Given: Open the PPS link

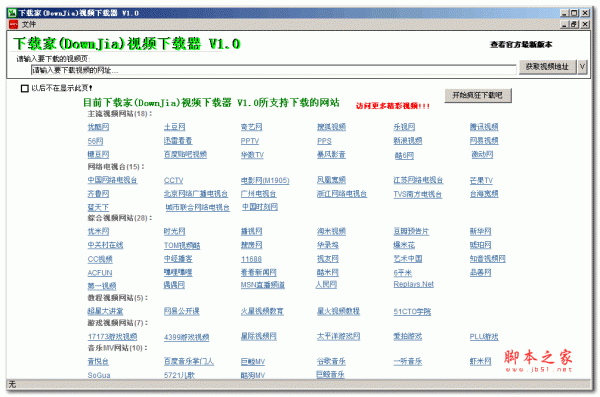Looking at the screenshot, I should (x=324, y=141).
